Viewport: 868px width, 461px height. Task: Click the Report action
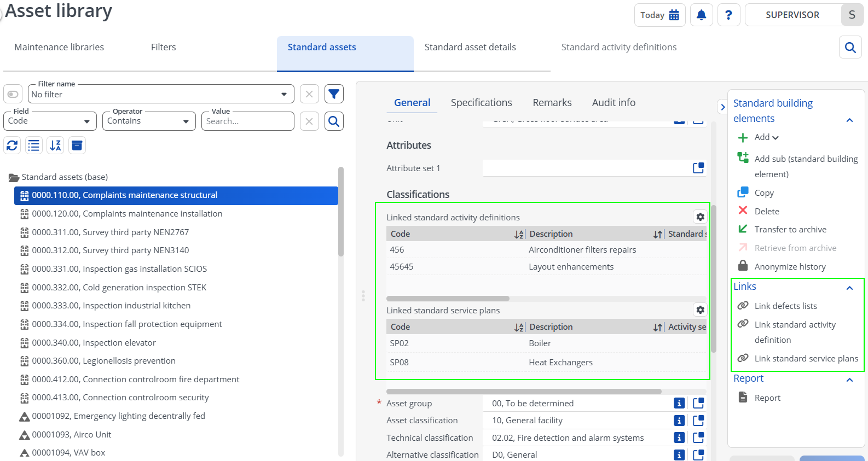click(759, 398)
